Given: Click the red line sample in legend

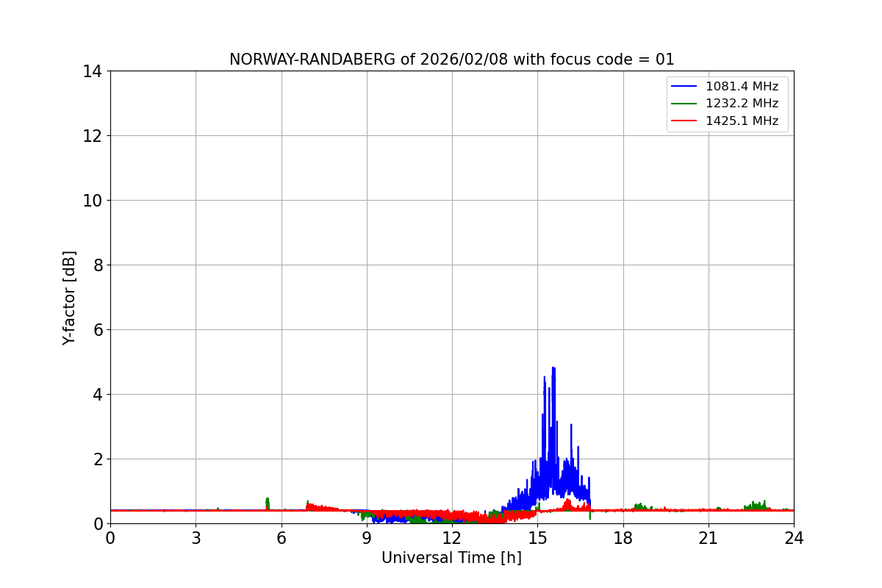Looking at the screenshot, I should [x=684, y=121].
